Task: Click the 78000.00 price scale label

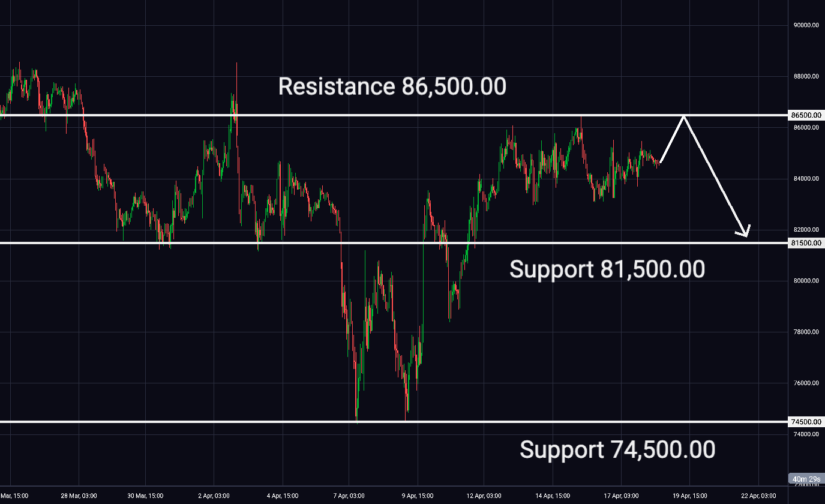Action: pos(805,332)
